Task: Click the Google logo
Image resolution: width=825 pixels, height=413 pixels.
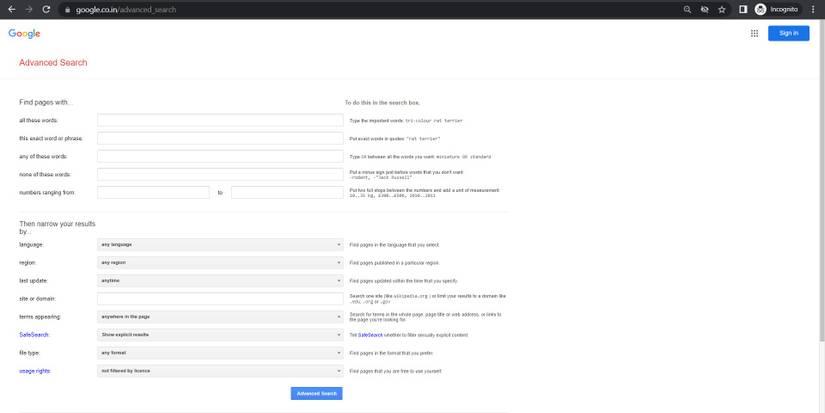Action: (24, 34)
